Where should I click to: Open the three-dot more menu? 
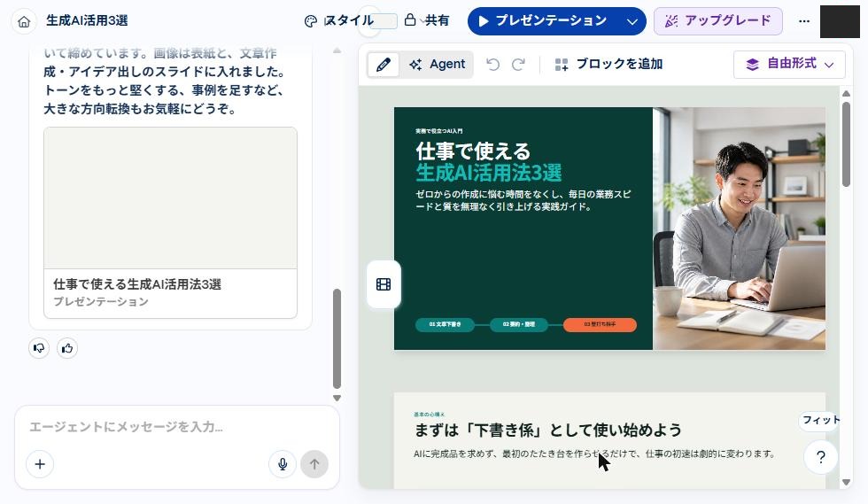pos(804,21)
